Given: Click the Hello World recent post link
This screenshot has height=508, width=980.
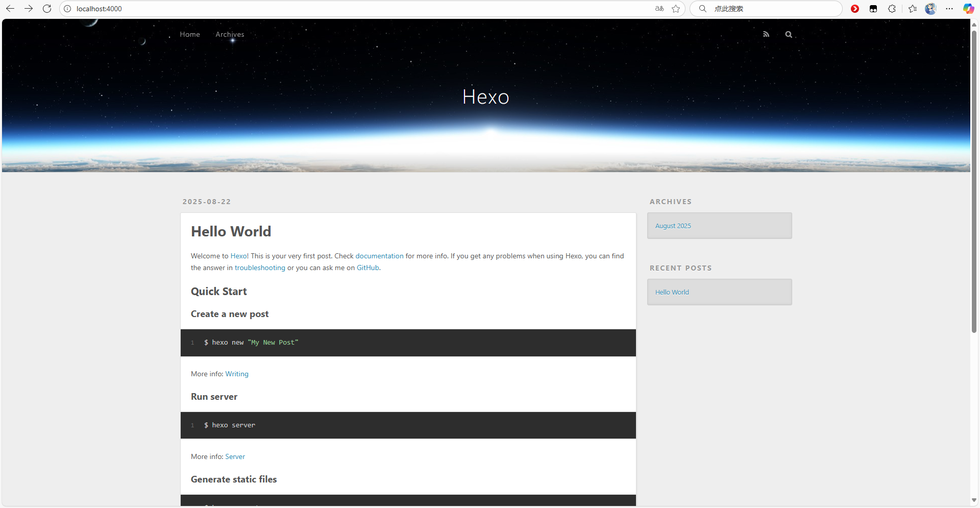Looking at the screenshot, I should 672,292.
